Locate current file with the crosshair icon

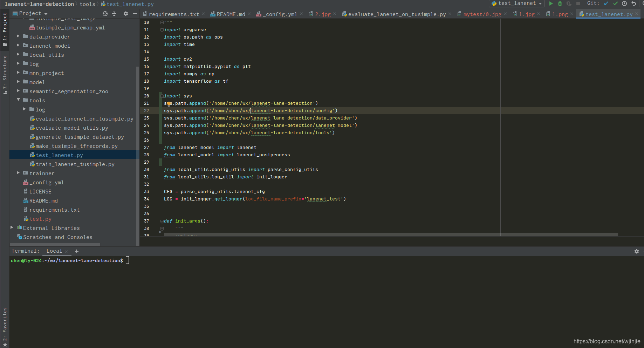coord(105,14)
